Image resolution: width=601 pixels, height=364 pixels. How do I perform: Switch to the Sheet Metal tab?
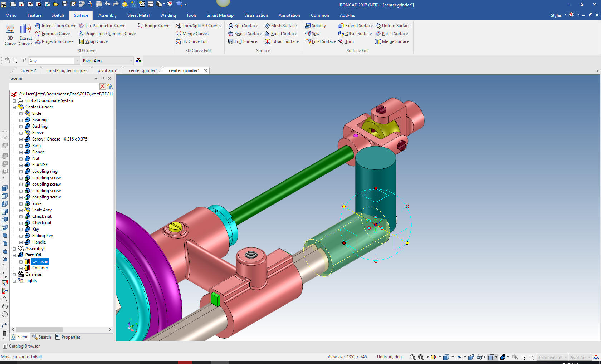pos(138,15)
